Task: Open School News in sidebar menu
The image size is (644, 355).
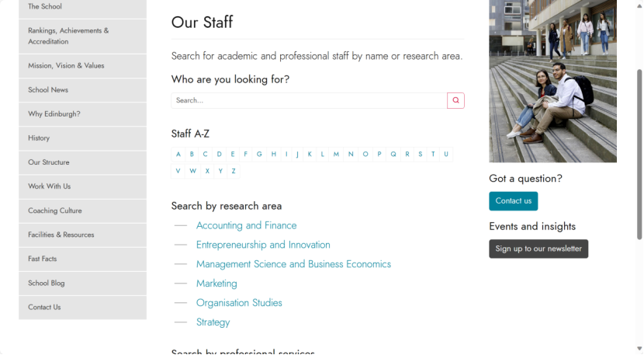Action: tap(82, 90)
